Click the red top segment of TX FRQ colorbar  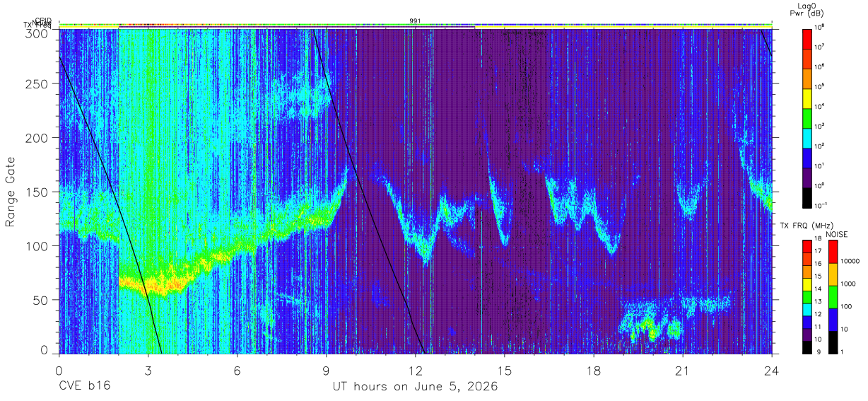[807, 245]
